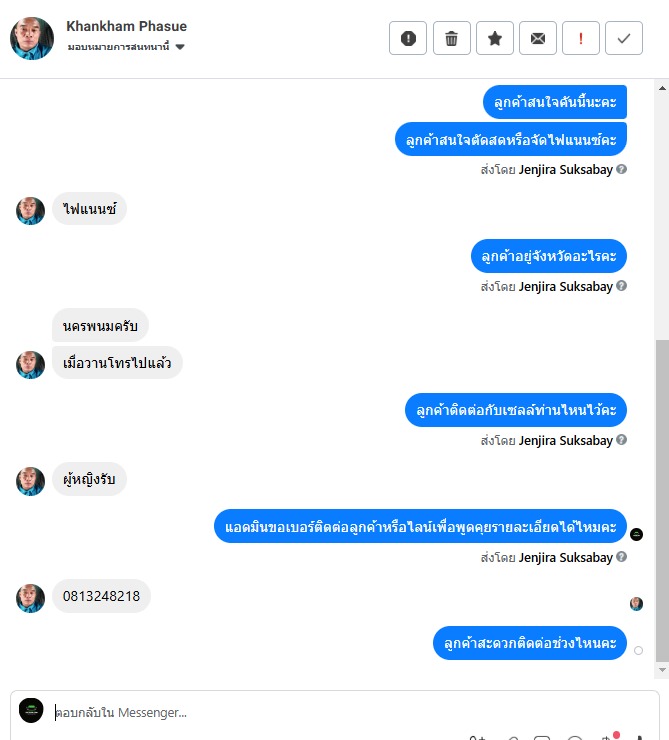The width and height of the screenshot is (669, 740).
Task: Click the scrollbar up arrow in chat
Action: click(x=662, y=88)
